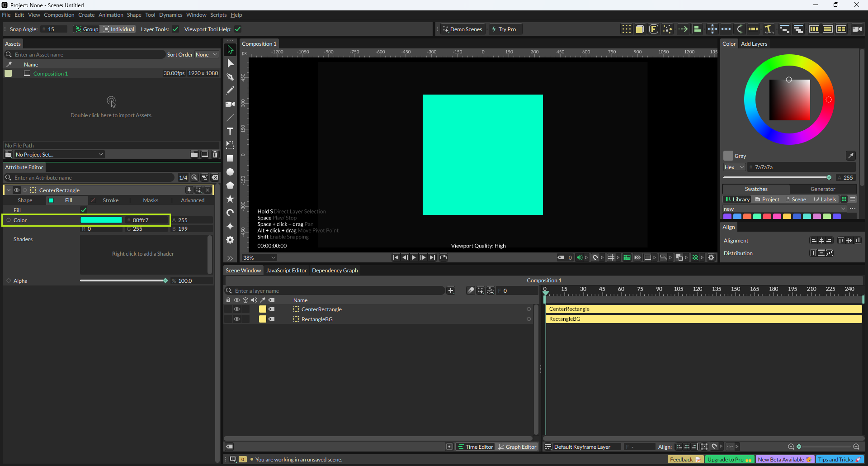Screen dimensions: 868x466
Task: Click the cyan fill Color swatch
Action: [101, 220]
